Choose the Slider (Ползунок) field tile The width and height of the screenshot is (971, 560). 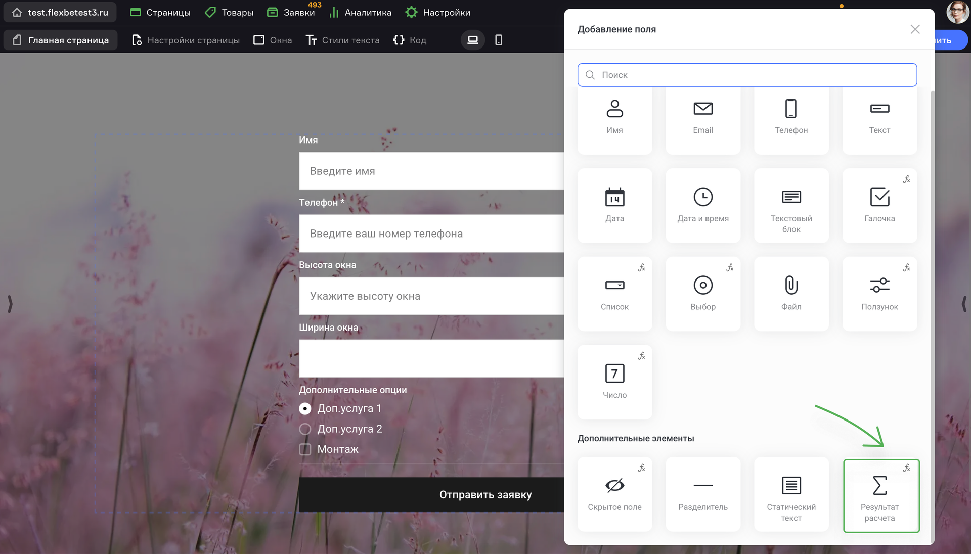(x=879, y=294)
